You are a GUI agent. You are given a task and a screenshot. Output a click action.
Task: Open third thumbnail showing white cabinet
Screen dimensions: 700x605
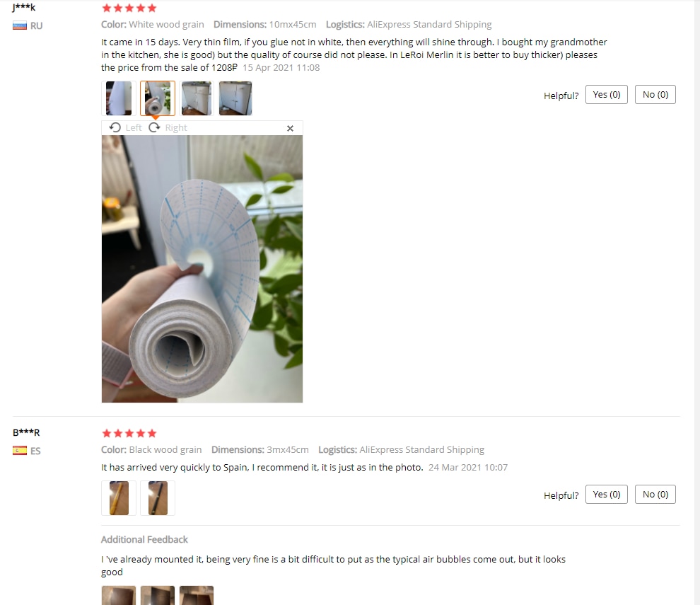click(x=197, y=98)
